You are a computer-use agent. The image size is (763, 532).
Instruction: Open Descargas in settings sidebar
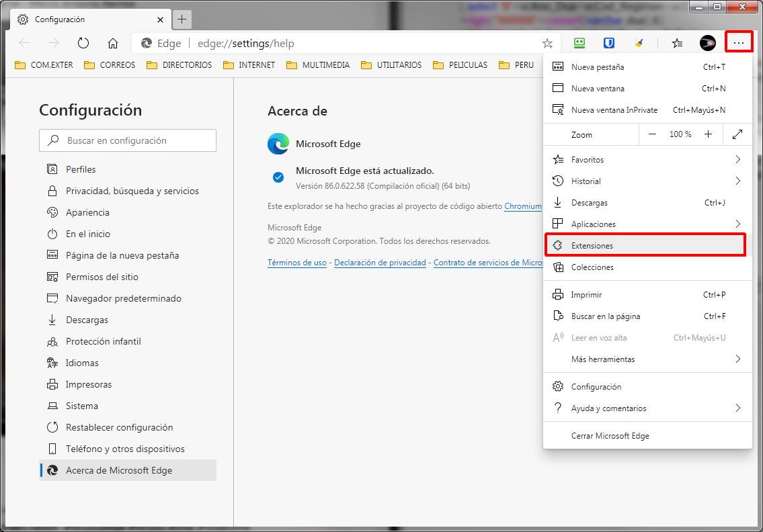(x=128, y=320)
